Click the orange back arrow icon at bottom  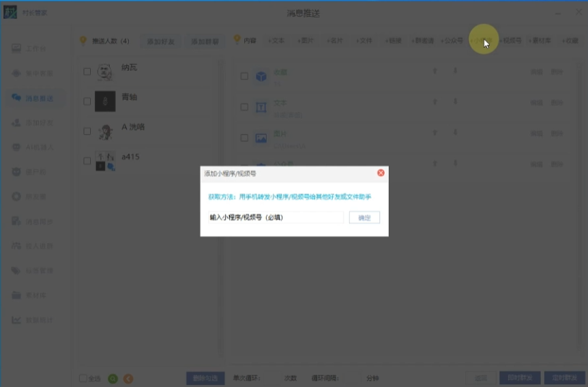pos(128,378)
